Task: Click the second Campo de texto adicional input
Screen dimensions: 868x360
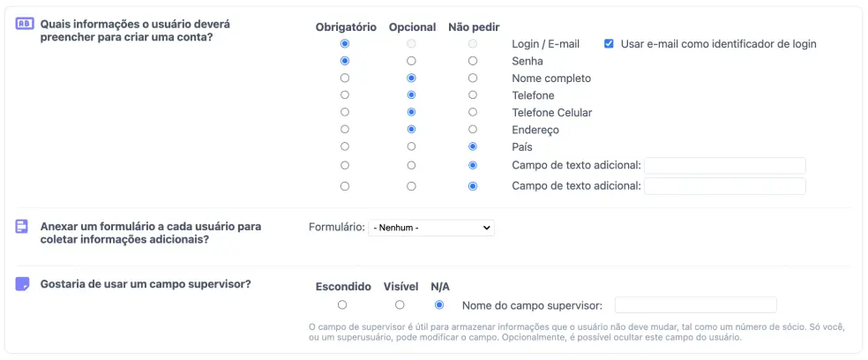Action: [725, 186]
